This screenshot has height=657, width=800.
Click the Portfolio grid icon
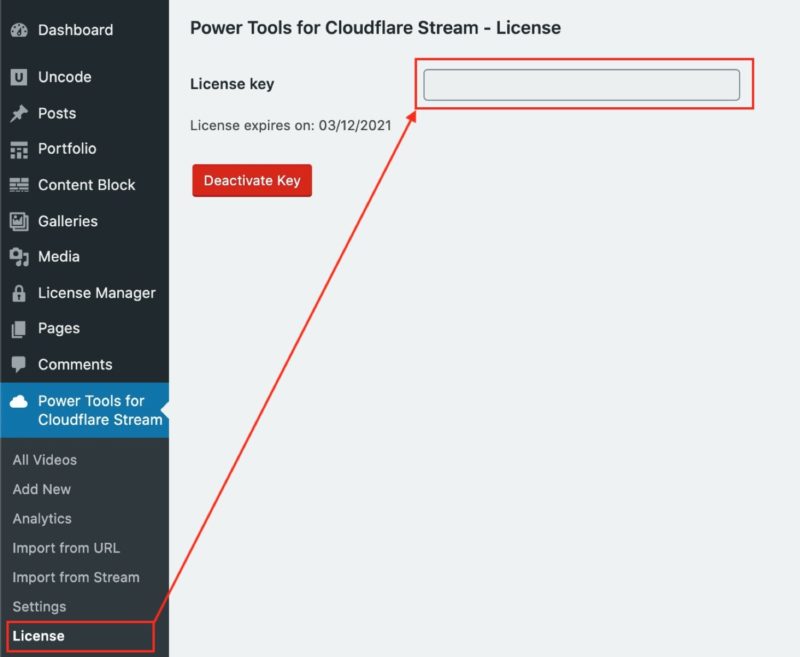click(19, 149)
